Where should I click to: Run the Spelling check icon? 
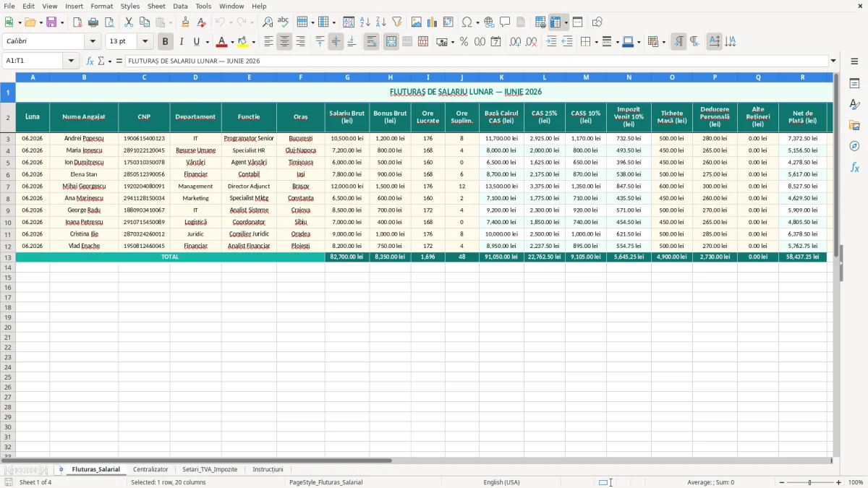click(x=284, y=22)
